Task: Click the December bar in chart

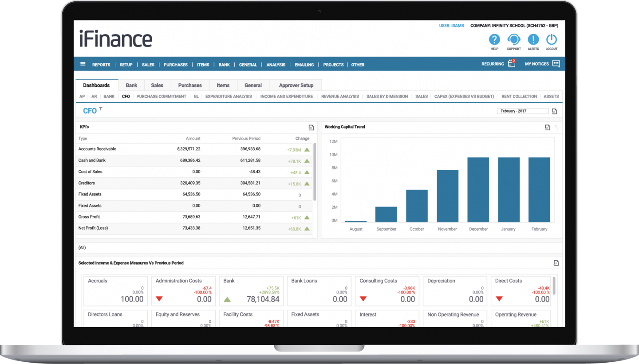Action: click(x=478, y=190)
